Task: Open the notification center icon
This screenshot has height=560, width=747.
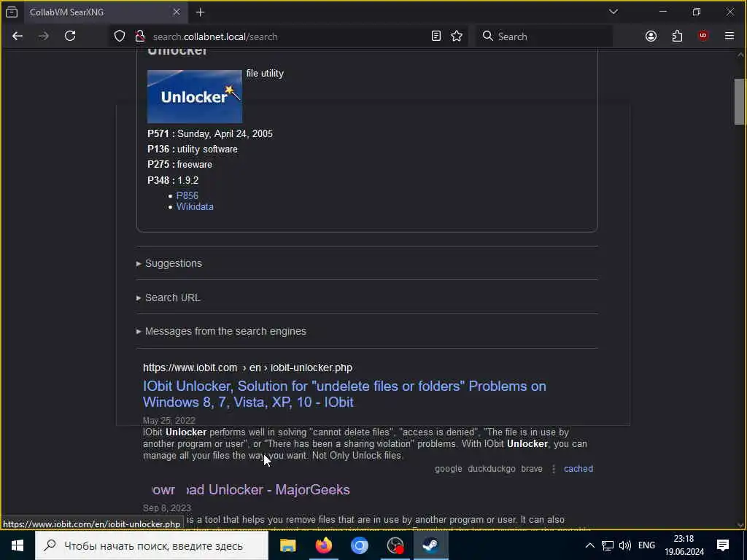Action: [x=723, y=545]
